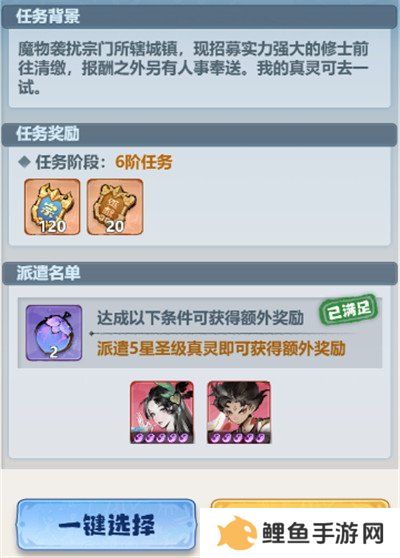Click the 一键选择 button
Viewport: 400px width, 558px height.
coord(106,525)
